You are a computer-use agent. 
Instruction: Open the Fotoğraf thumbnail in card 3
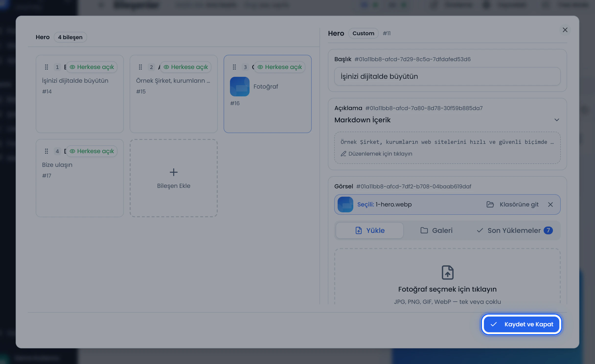(240, 87)
